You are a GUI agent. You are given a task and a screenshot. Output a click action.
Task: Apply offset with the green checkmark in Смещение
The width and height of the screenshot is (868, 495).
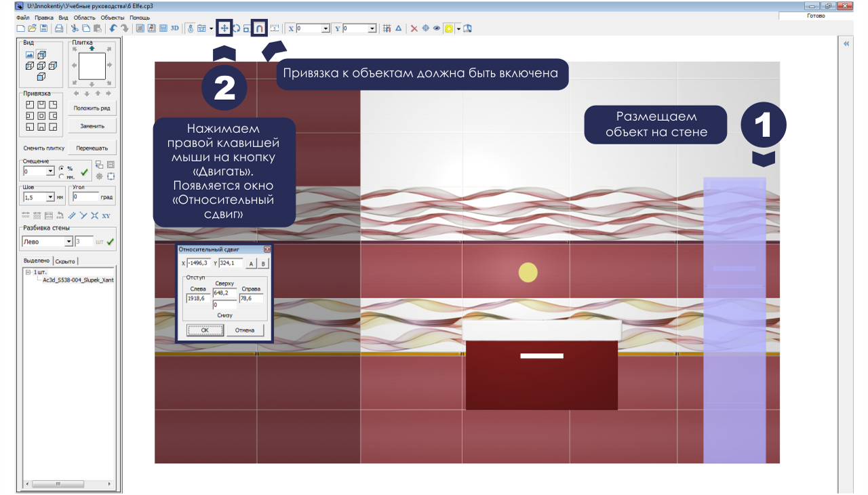tap(85, 172)
